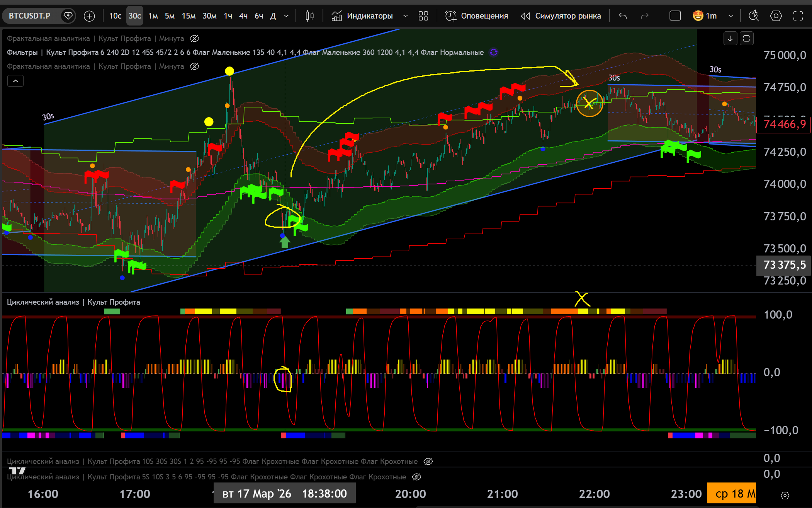This screenshot has width=812, height=508.
Task: Collapse indicator legend chevron button
Action: click(15, 81)
